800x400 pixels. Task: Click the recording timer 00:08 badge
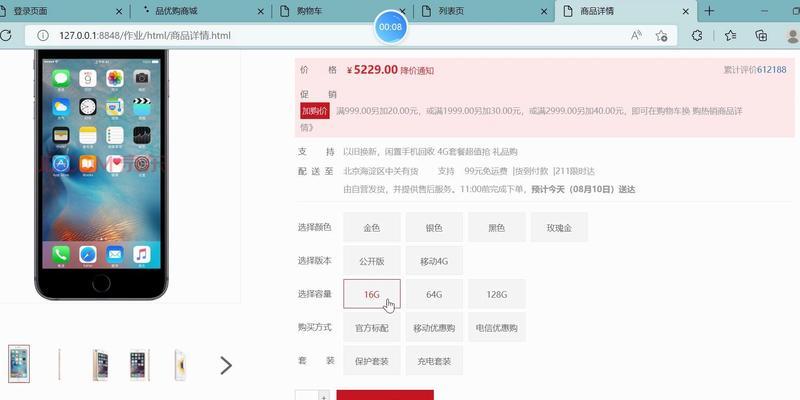390,27
